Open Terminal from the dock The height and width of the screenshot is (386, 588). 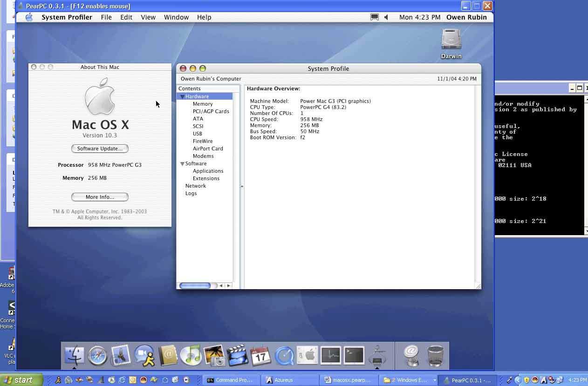tap(354, 356)
